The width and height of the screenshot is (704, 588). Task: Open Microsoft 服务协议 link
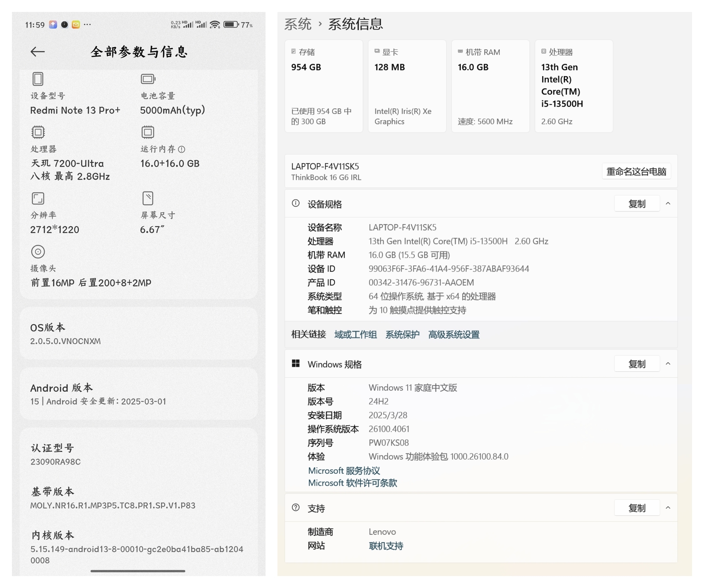pos(344,471)
